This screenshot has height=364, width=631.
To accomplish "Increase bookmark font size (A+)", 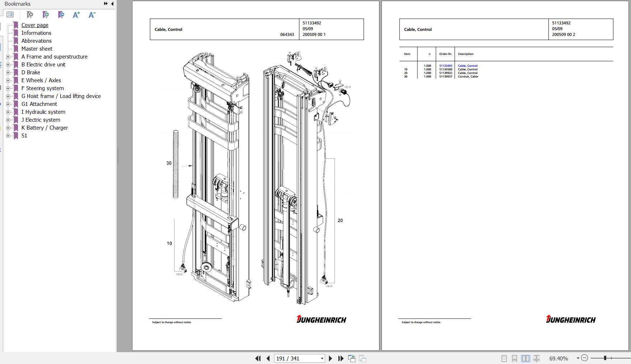I will pyautogui.click(x=76, y=15).
